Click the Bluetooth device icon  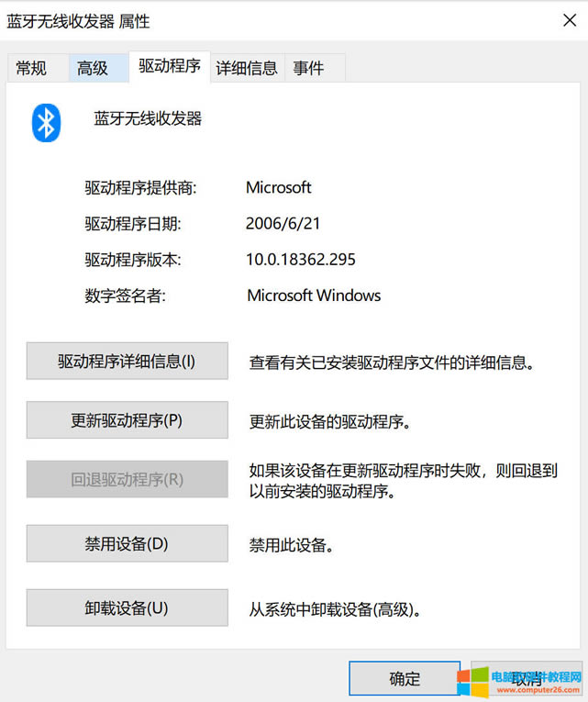coord(46,123)
